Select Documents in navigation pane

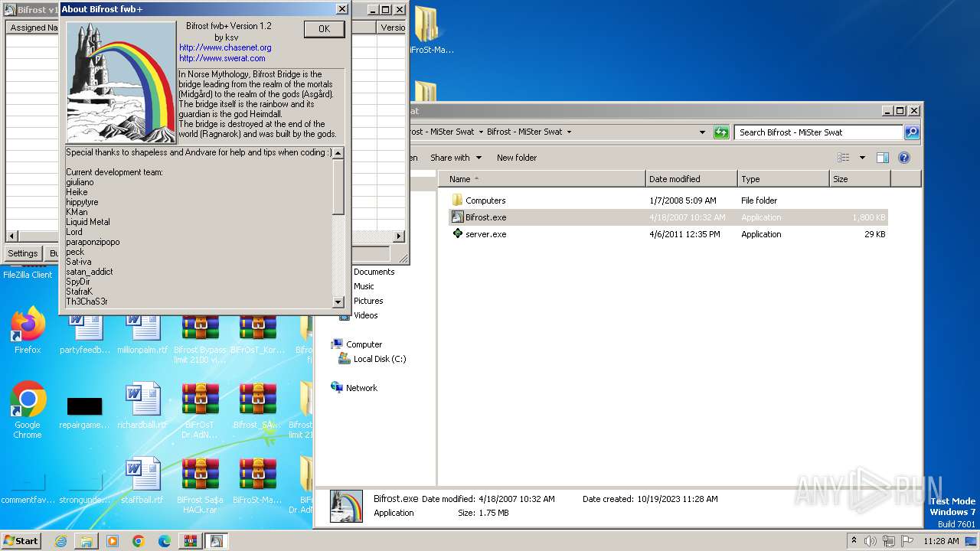pos(374,272)
